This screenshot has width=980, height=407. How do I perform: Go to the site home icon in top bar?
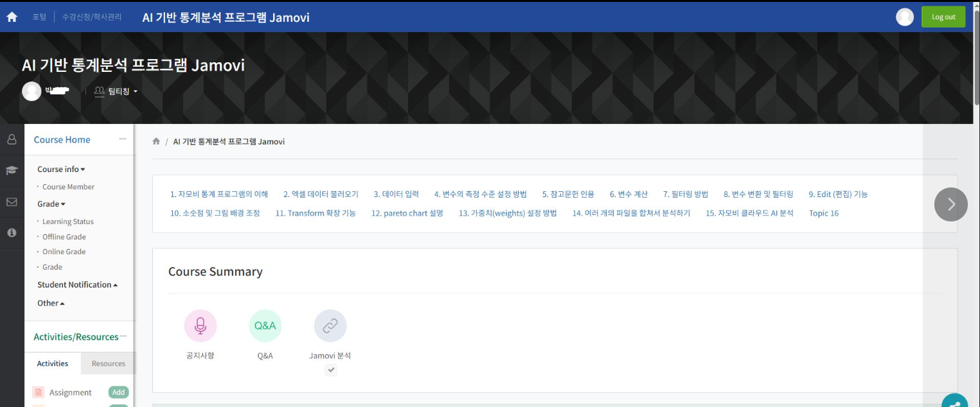(x=12, y=17)
